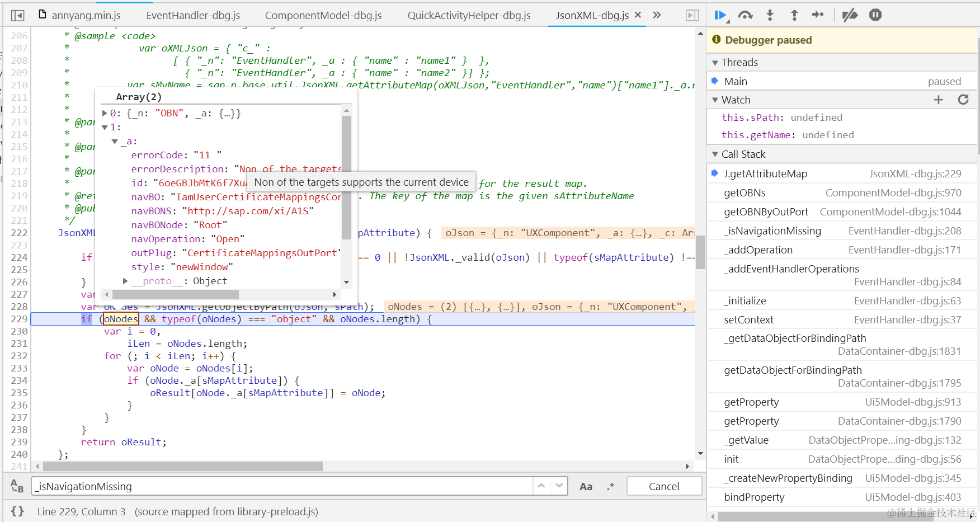
Task: Click line number 233 in gutter
Action: point(19,368)
